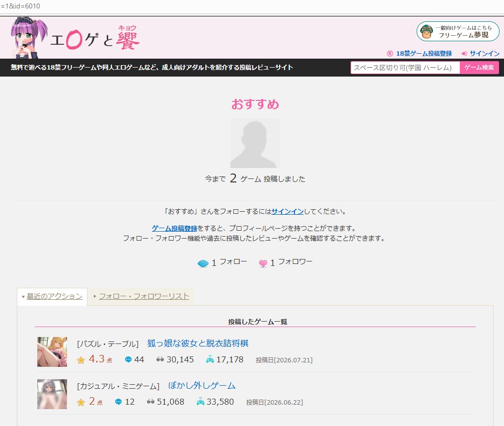Click the ゲーム検索 search button
This screenshot has height=426, width=504.
pos(479,68)
